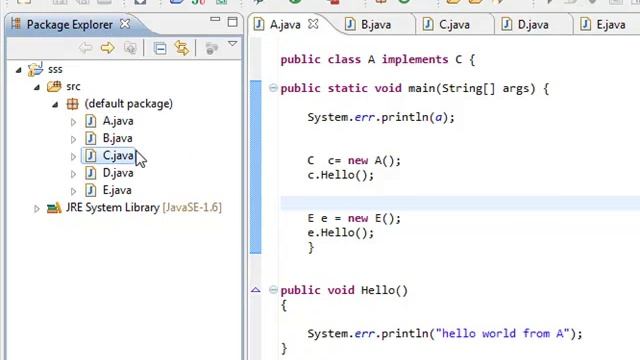Click on 'E e = new E();' line
This screenshot has width=640, height=360.
tap(354, 218)
